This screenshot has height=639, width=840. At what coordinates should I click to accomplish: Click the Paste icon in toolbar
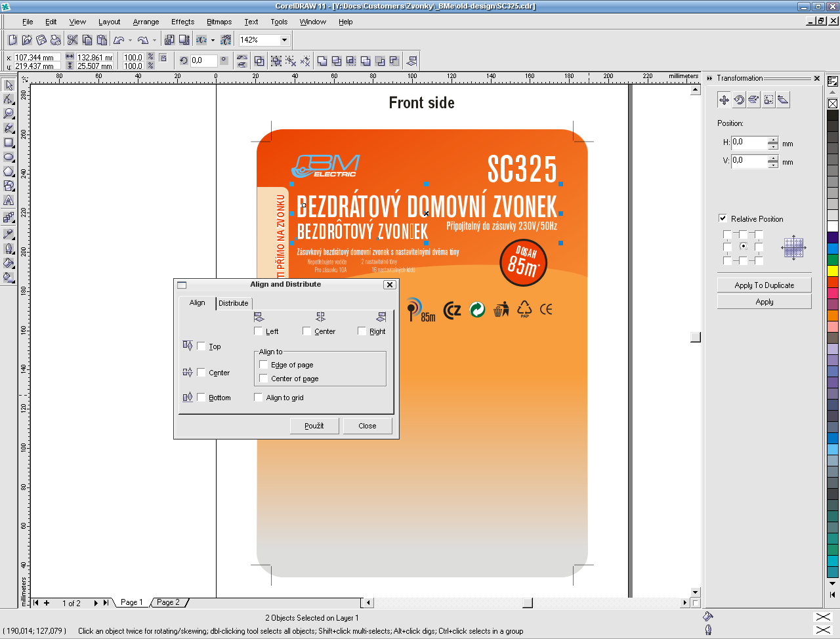pos(101,40)
